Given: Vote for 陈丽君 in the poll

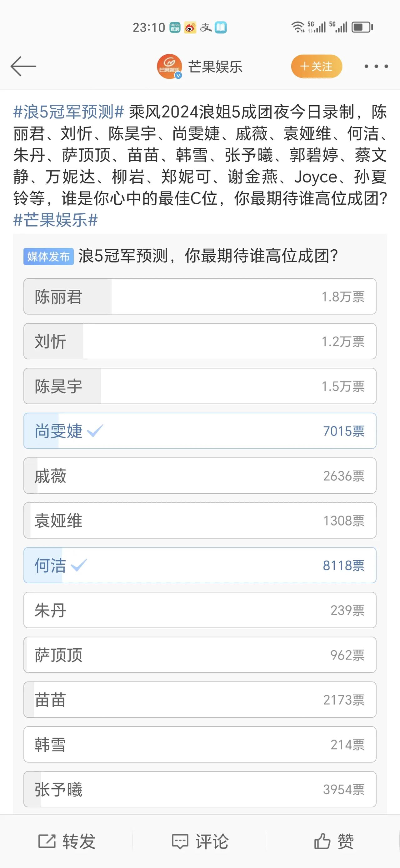Looking at the screenshot, I should [x=200, y=296].
